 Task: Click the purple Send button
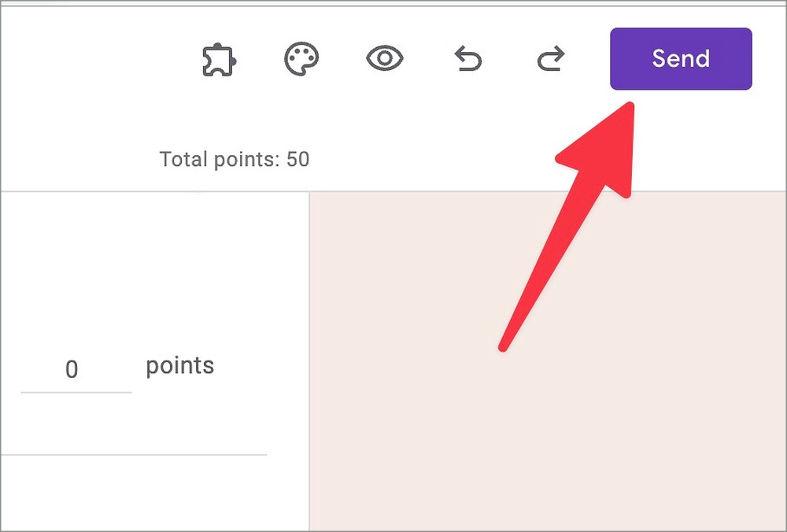click(681, 59)
